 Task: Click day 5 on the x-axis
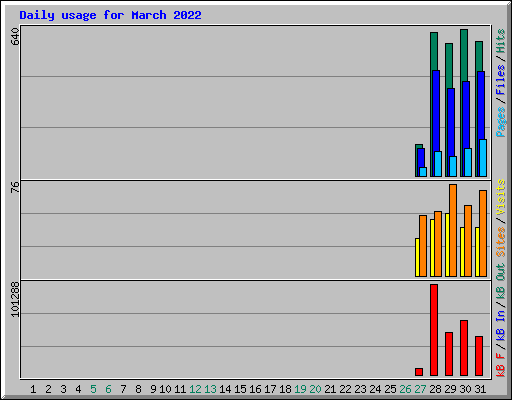coord(93,389)
